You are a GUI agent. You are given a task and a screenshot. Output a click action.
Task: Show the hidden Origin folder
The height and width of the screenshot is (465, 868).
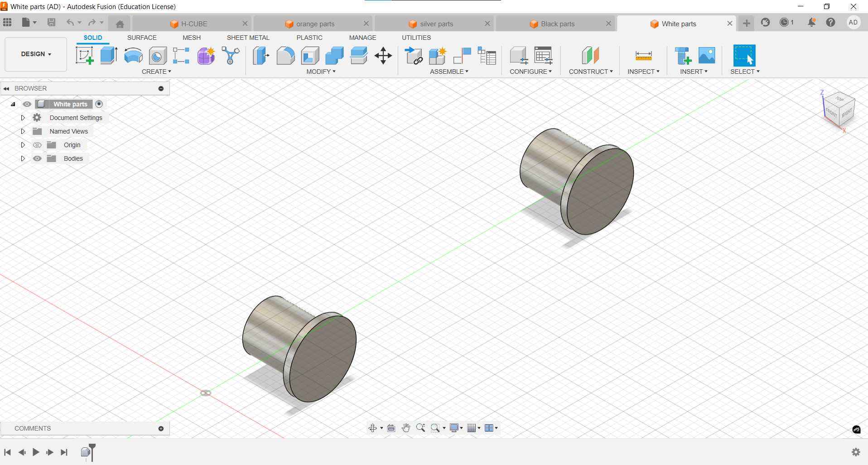click(x=37, y=145)
